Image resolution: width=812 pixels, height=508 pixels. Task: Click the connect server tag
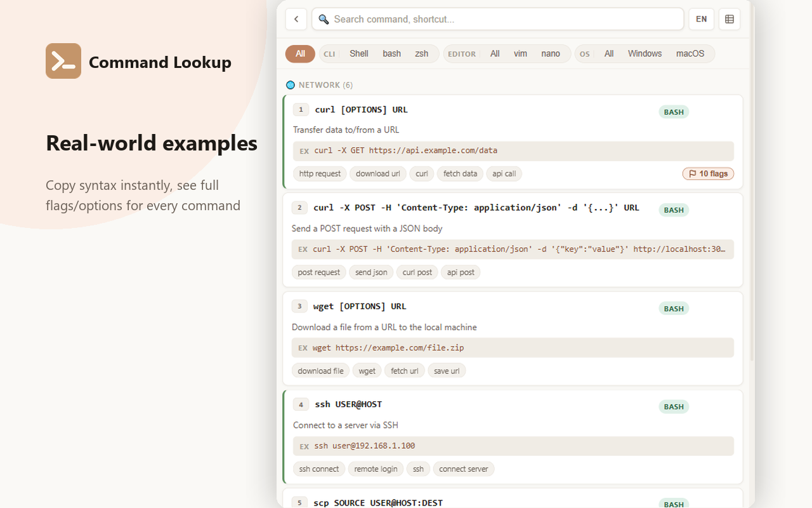(x=464, y=469)
